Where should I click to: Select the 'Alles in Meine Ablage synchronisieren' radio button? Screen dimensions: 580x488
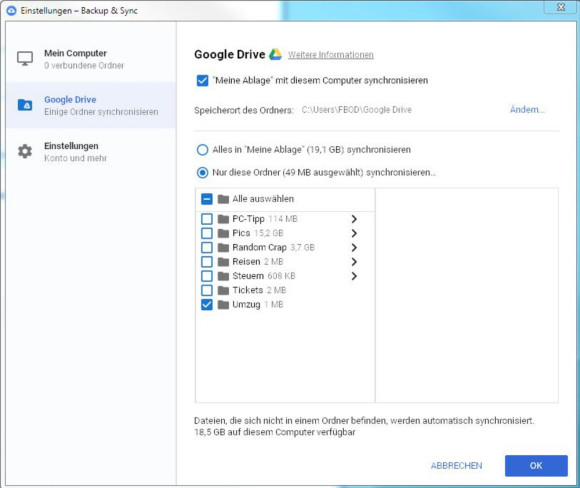[x=202, y=150]
